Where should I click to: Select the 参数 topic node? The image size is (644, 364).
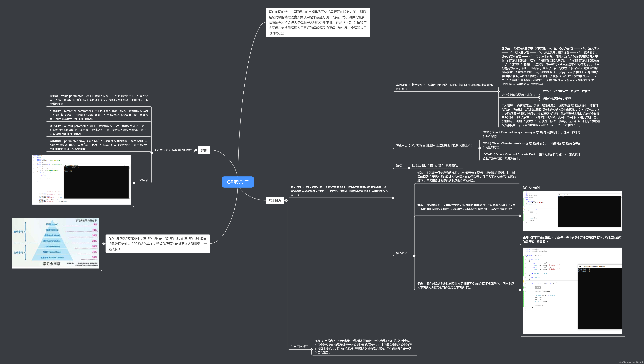(x=204, y=150)
